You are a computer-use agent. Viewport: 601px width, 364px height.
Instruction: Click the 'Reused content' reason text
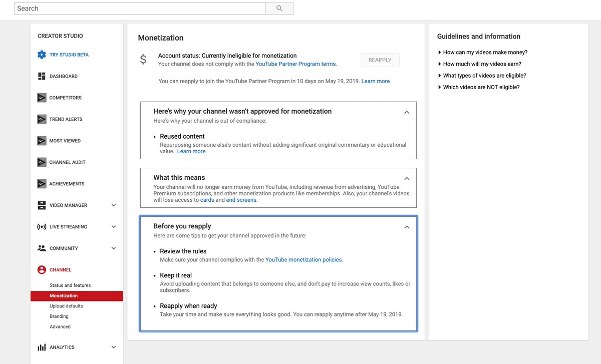pyautogui.click(x=182, y=136)
